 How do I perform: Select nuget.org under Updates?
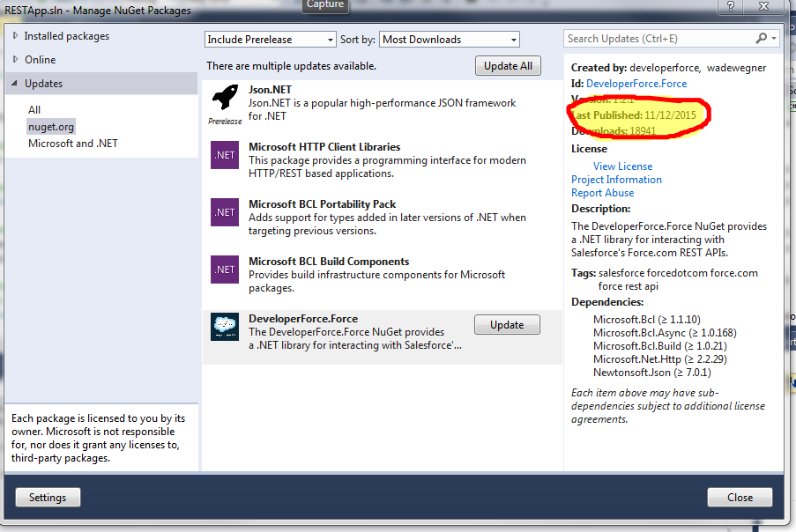(50, 125)
